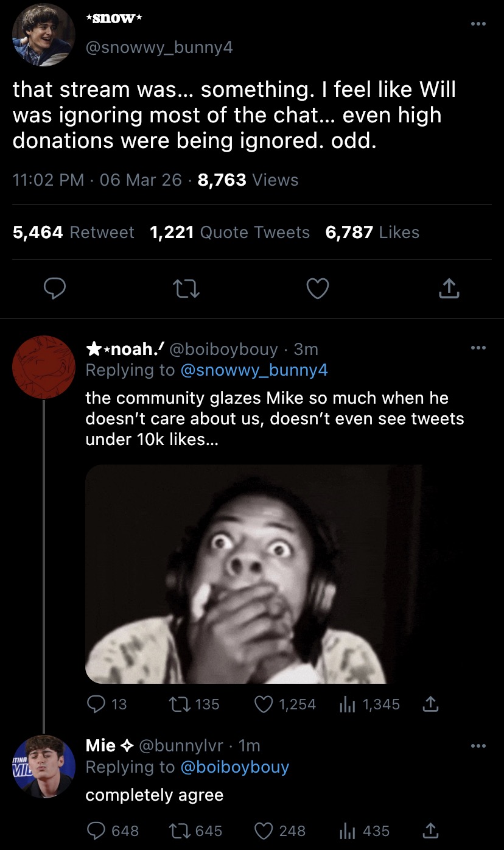Open reply thread on Mie's tweet (648)
Screen dimensions: 504x850
(96, 831)
